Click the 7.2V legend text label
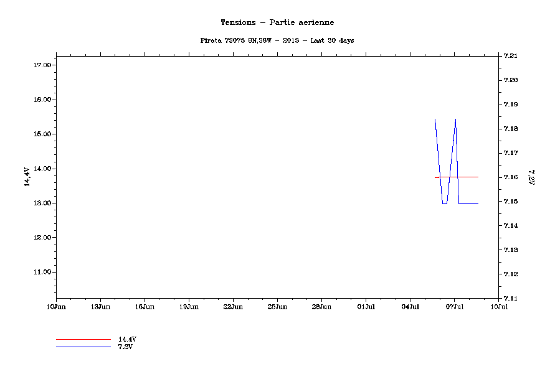Image resolution: width=555 pixels, height=392 pixels. [x=125, y=347]
